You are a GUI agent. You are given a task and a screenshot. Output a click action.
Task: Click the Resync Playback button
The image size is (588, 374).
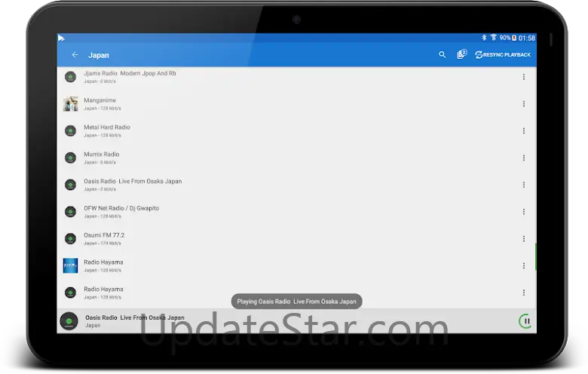503,55
